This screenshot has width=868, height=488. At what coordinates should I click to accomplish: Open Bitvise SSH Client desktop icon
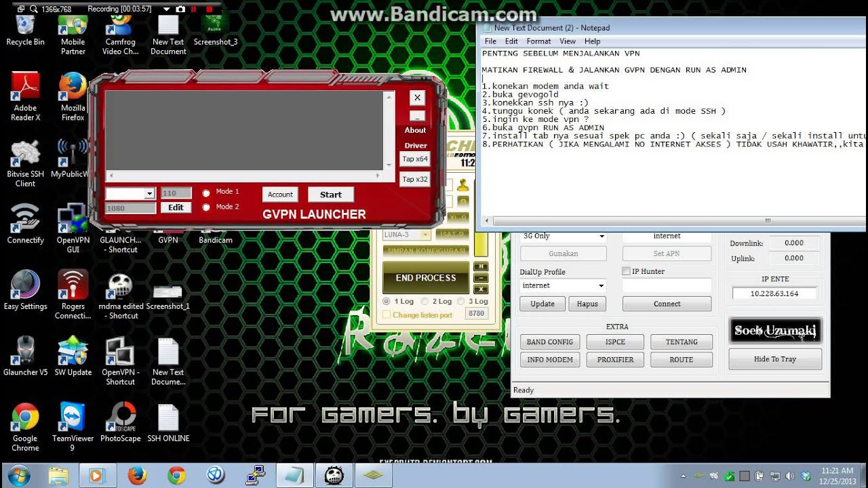click(25, 163)
